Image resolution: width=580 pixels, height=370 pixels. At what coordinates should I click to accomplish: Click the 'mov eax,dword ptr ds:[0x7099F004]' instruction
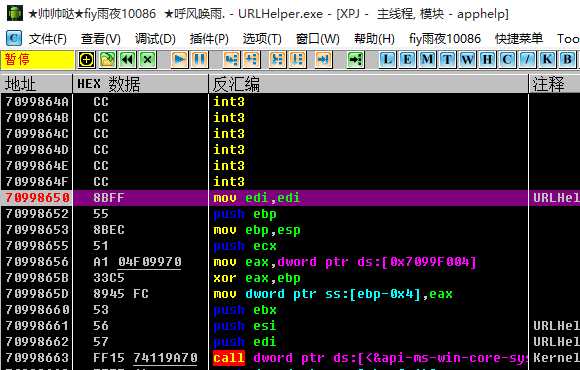coord(345,262)
